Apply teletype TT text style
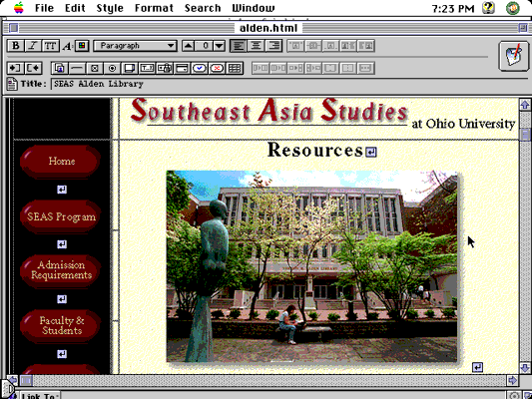This screenshot has width=532, height=399. 51,46
